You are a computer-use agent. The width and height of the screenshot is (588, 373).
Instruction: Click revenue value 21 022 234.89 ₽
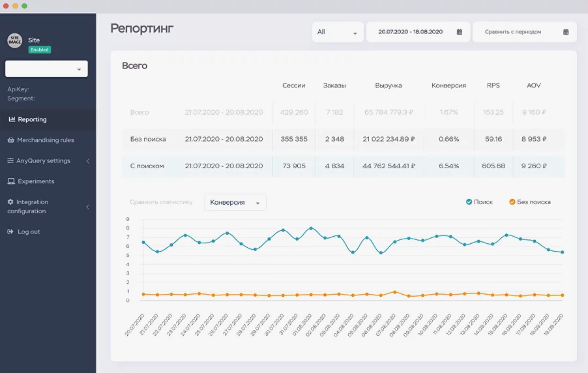point(389,139)
